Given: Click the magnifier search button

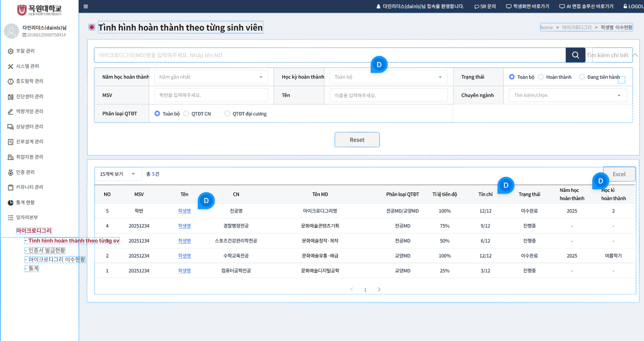Looking at the screenshot, I should tap(575, 55).
